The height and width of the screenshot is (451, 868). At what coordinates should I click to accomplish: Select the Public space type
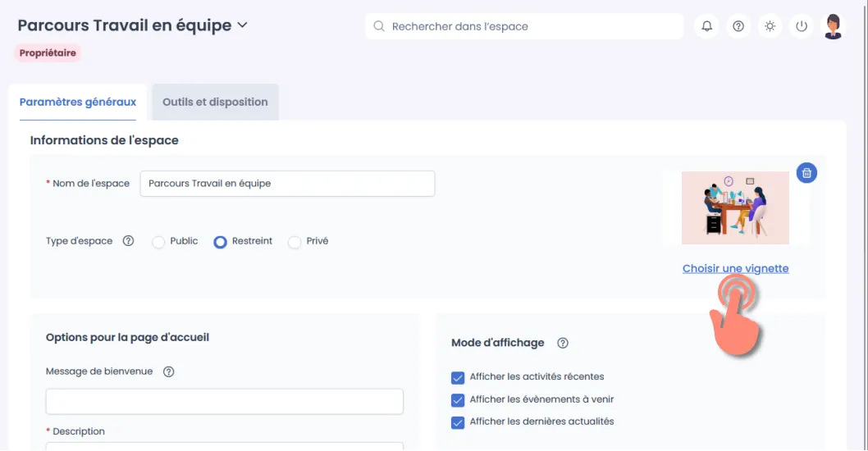[x=158, y=242]
